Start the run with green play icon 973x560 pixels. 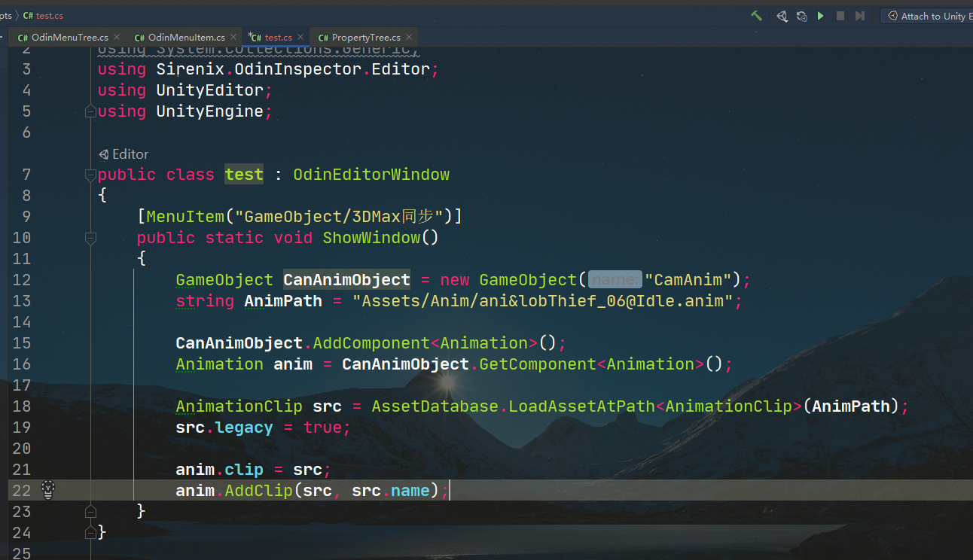[x=821, y=16]
